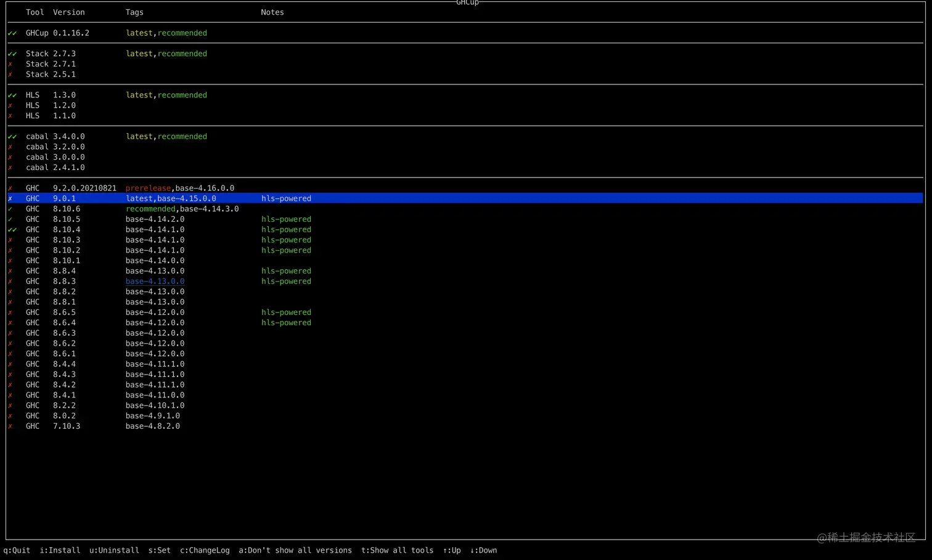Click the red cross beside GHC 8.10.3
The height and width of the screenshot is (560, 932).
[10, 240]
